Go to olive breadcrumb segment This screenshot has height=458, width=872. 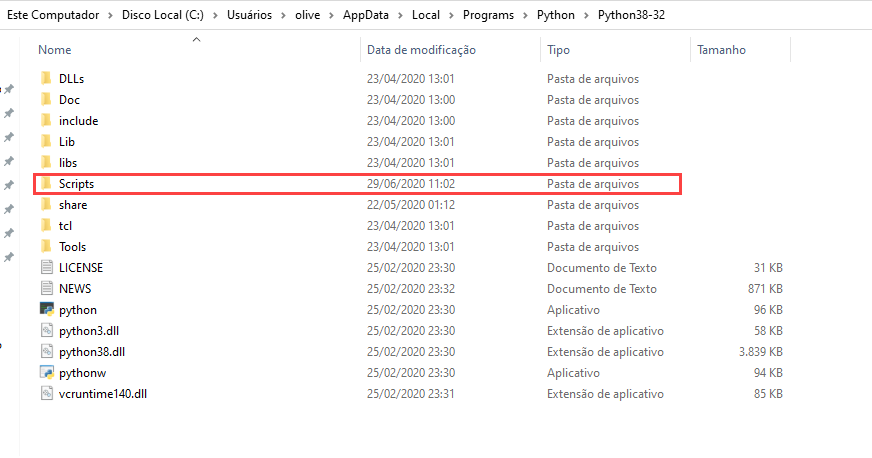(308, 15)
